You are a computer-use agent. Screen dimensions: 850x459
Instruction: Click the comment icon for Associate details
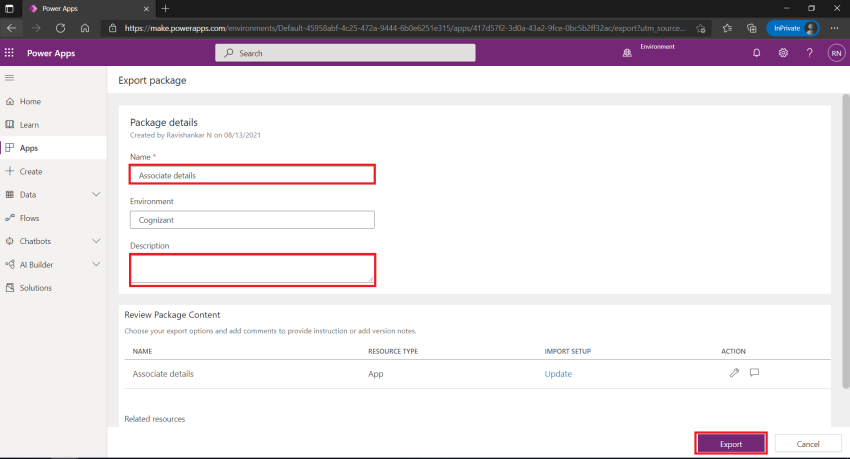(754, 373)
